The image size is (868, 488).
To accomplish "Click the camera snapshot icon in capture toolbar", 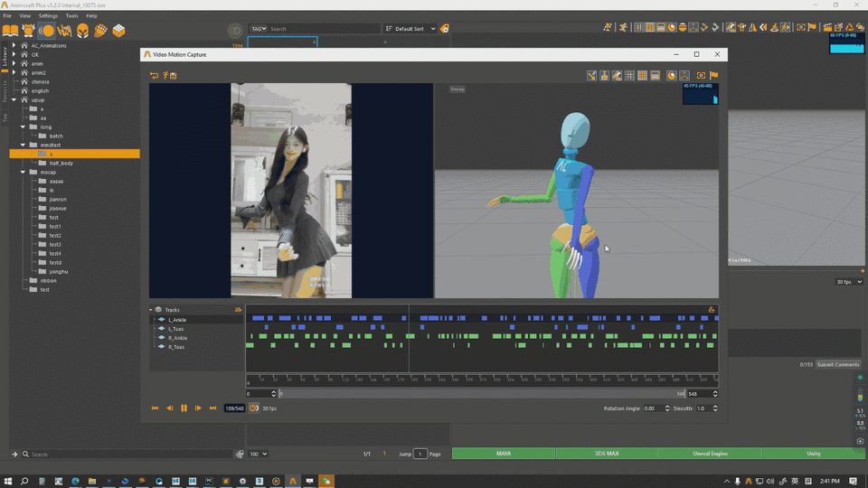I will 701,76.
